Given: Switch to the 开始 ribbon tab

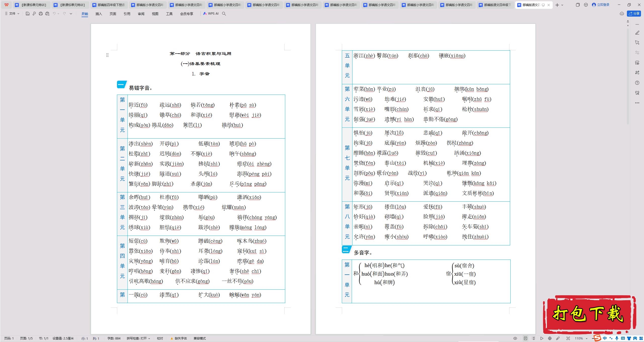Looking at the screenshot, I should pos(85,14).
